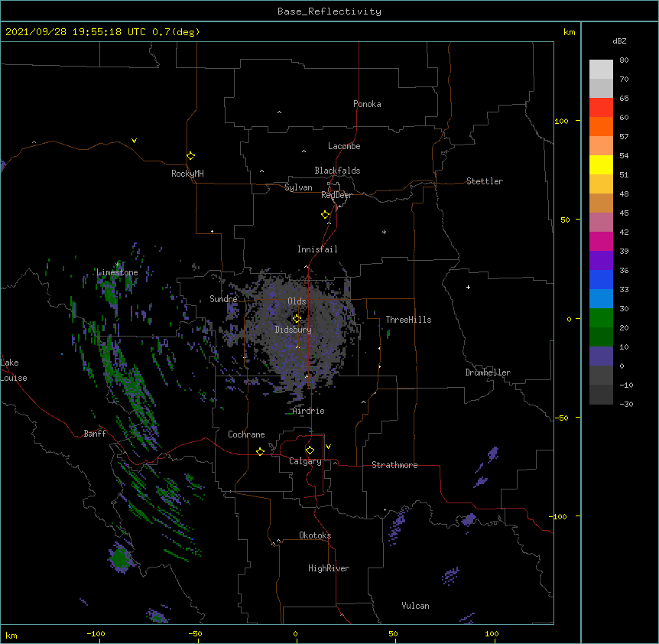The image size is (659, 644).
Task: Click the Olds town label
Action: click(297, 301)
